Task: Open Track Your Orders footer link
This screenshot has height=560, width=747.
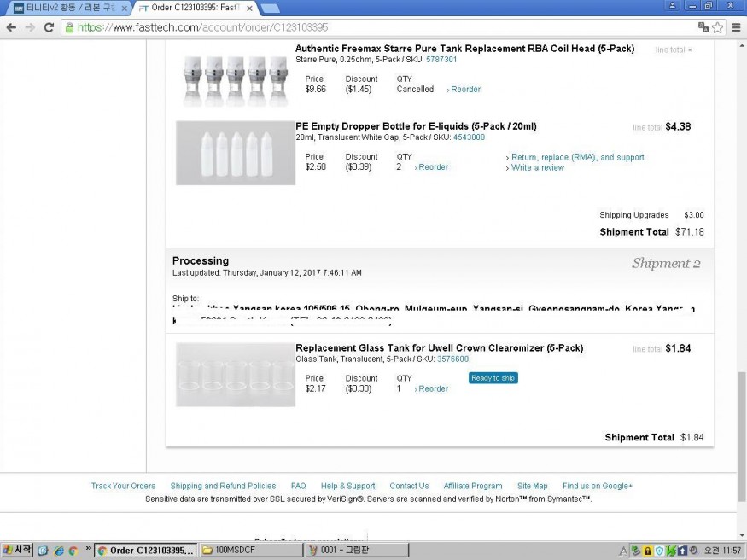Action: click(124, 486)
